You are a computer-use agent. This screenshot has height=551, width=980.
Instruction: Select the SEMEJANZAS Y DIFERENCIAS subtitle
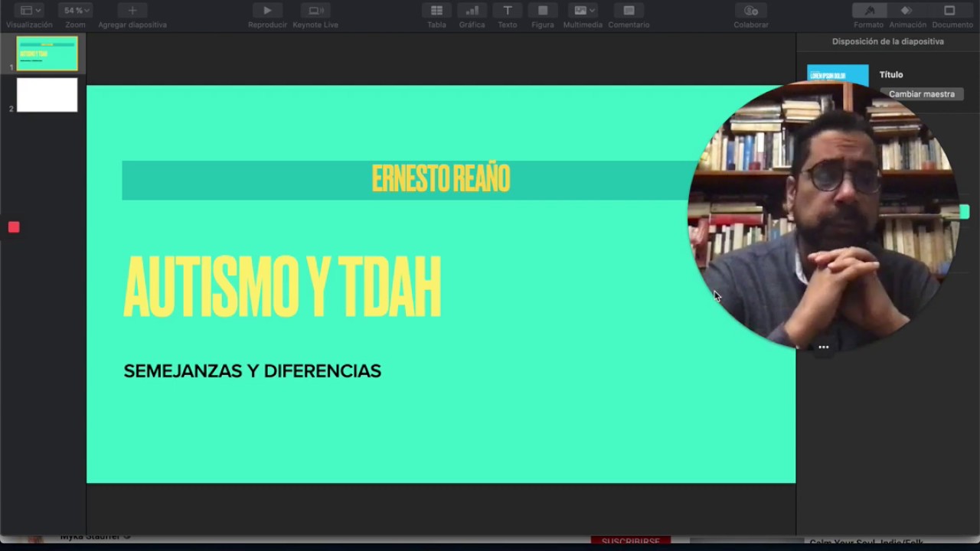(252, 371)
